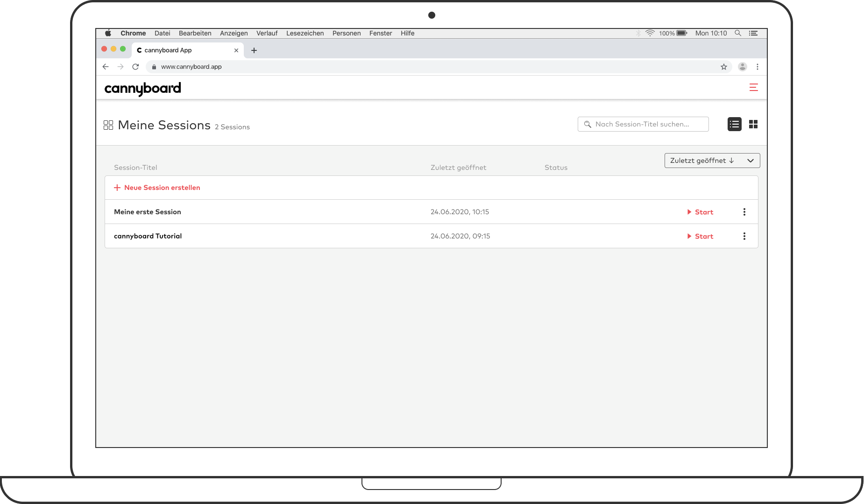Image resolution: width=864 pixels, height=504 pixels.
Task: Click the Session-Titel column header
Action: point(135,168)
